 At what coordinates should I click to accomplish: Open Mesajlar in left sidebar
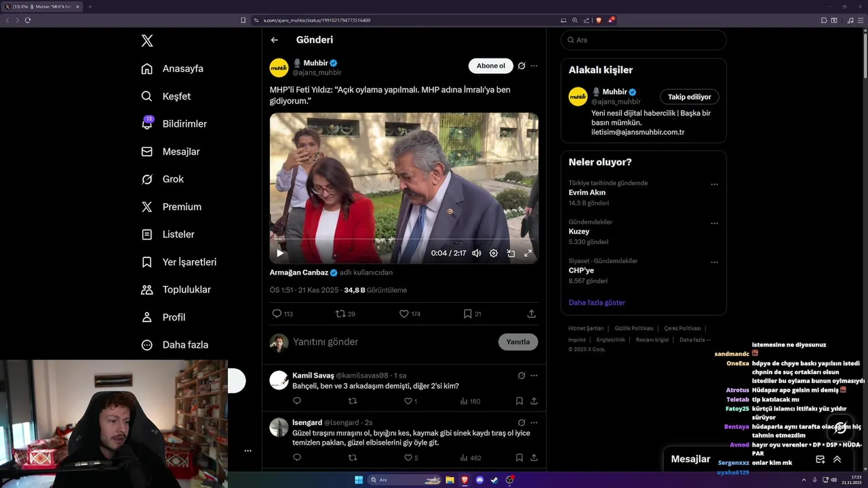(x=170, y=152)
